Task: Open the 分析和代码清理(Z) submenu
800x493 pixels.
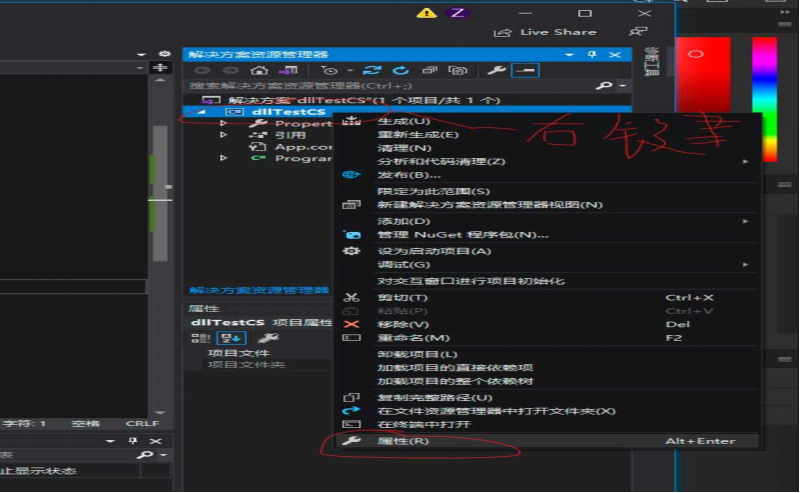Action: click(548, 162)
